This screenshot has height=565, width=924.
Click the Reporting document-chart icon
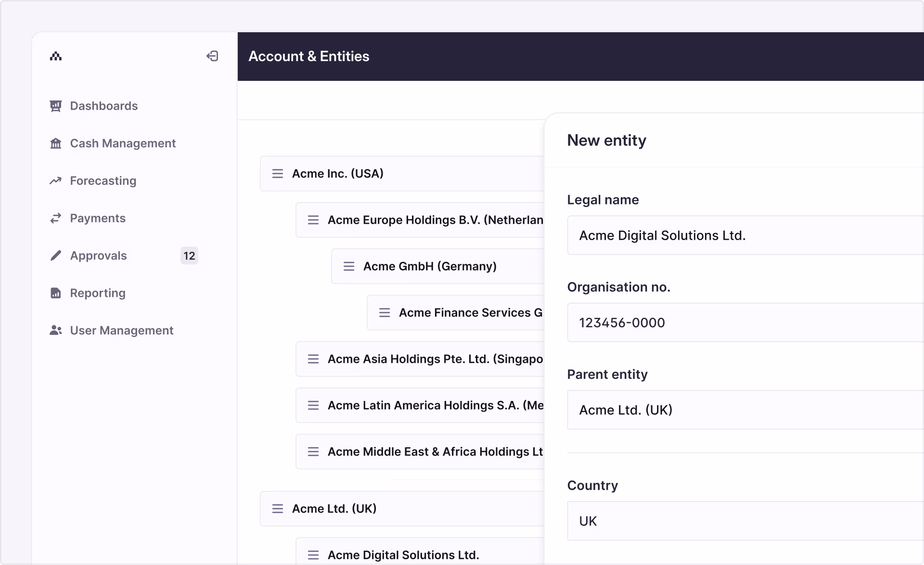point(56,293)
